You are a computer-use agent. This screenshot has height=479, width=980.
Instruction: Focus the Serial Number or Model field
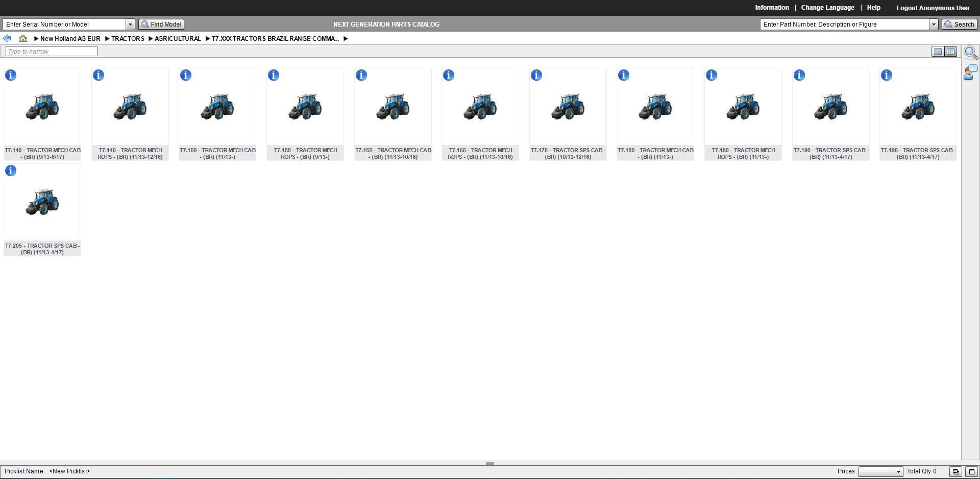point(64,25)
